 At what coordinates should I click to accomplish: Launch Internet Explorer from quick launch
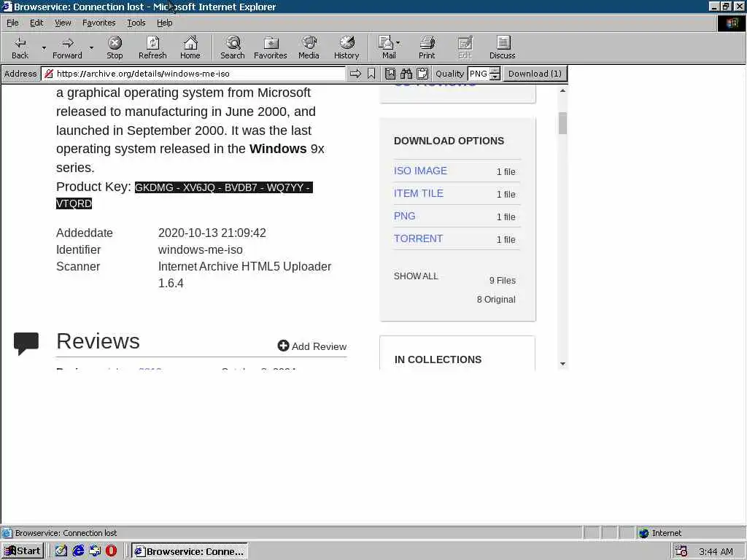pyautogui.click(x=78, y=551)
